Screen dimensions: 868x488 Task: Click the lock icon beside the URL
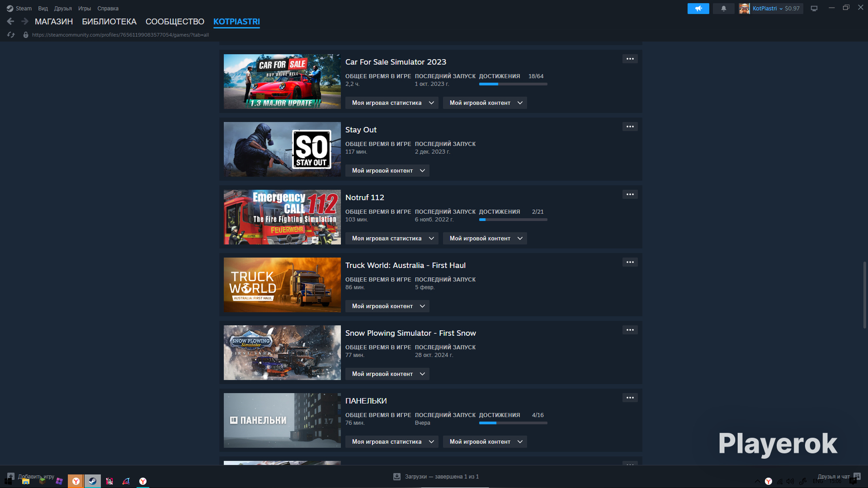tap(26, 35)
